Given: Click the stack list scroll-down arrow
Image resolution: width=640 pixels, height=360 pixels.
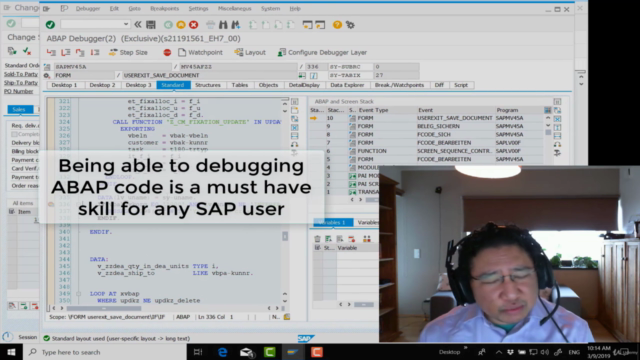Looking at the screenshot, I should click(548, 126).
